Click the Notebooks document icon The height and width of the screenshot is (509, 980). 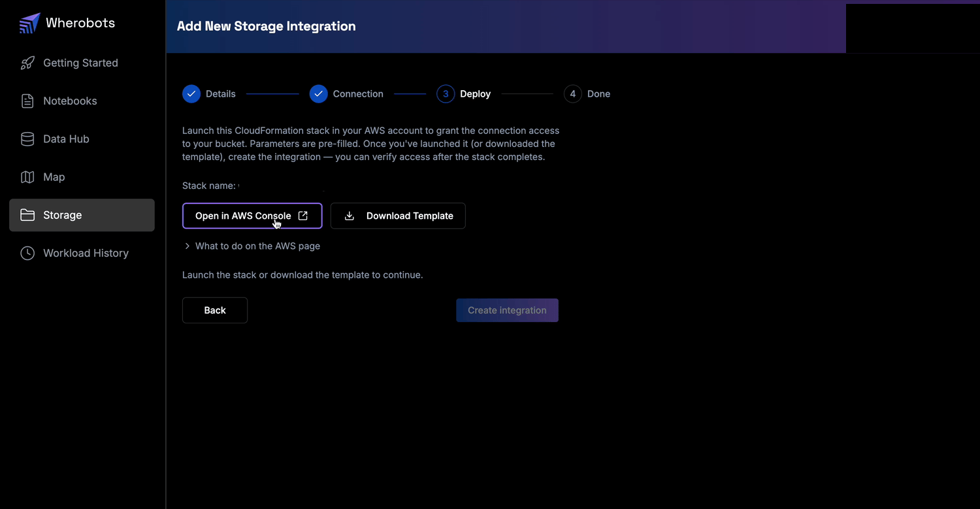(x=27, y=101)
